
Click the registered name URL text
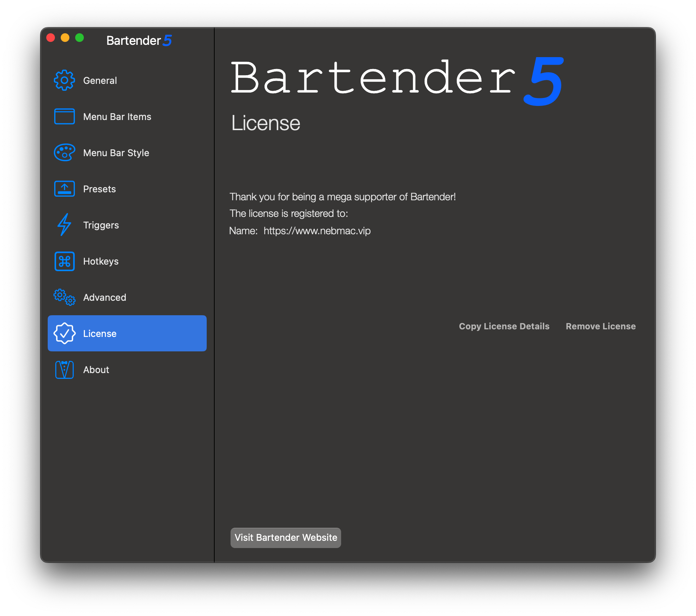(317, 231)
